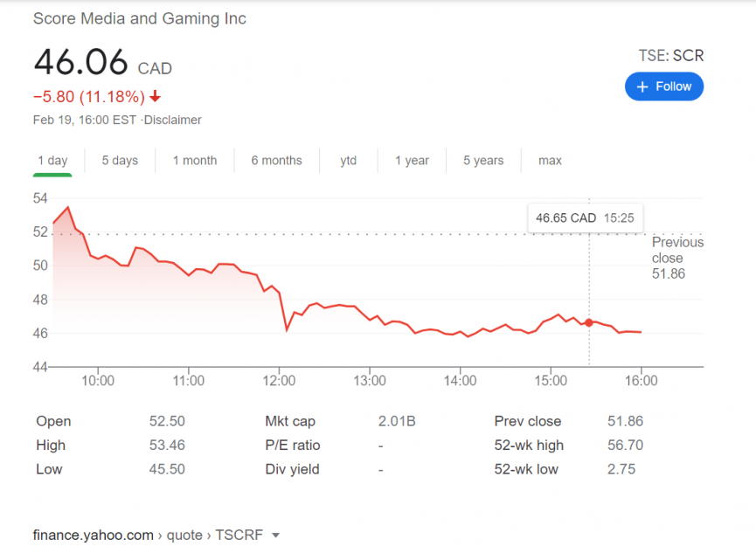Click the Open value 52.50
The height and width of the screenshot is (546, 756).
coord(167,421)
